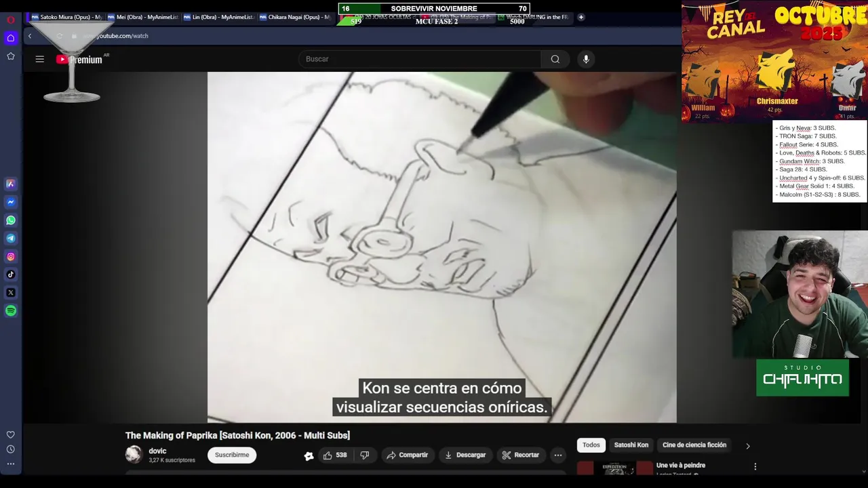The height and width of the screenshot is (488, 868).
Task: Open 'Une vie à peindre' thumbnail
Action: tap(615, 468)
